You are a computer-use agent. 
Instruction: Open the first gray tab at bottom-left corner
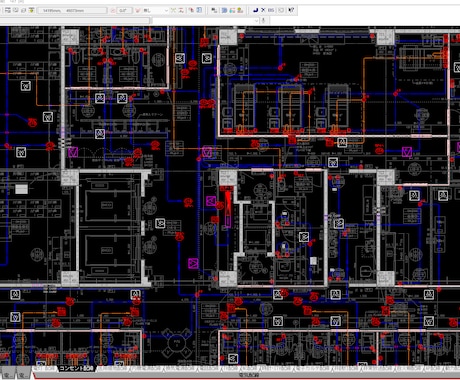coord(8,373)
